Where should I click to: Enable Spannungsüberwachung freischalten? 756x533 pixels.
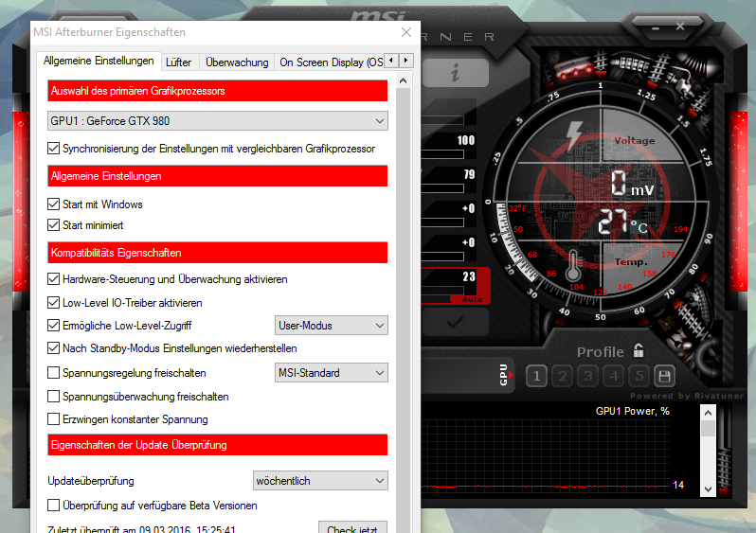53,396
